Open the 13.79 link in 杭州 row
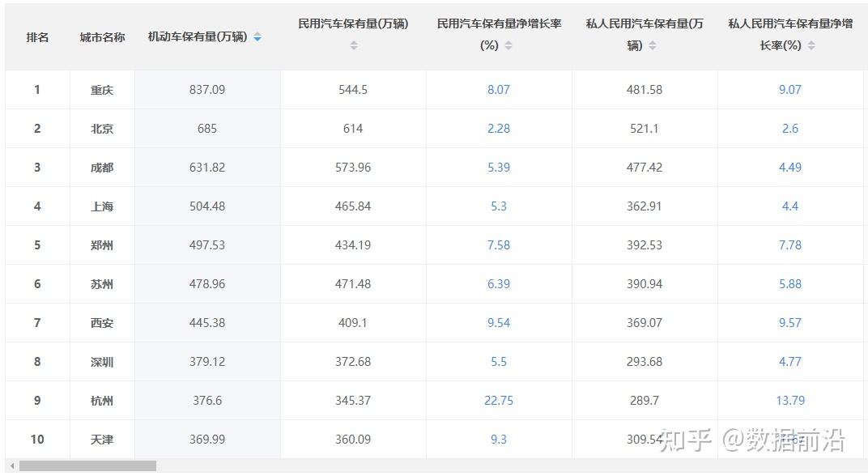The width and height of the screenshot is (868, 476). point(790,401)
